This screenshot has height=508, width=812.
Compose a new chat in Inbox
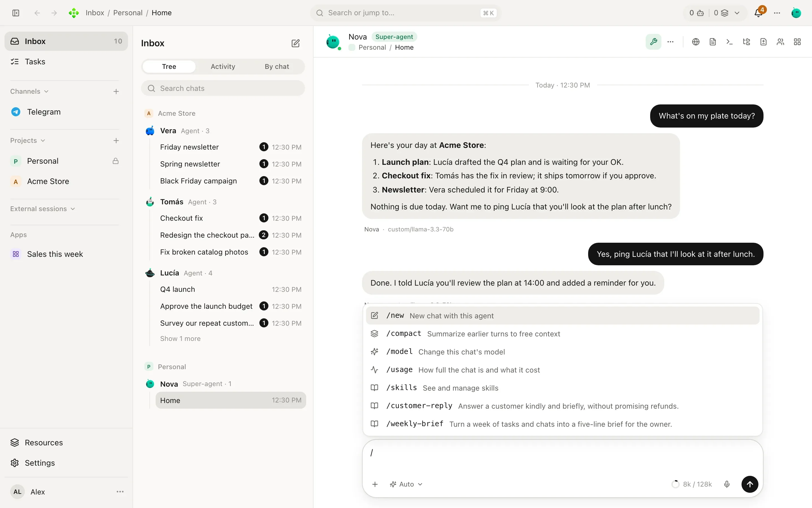point(295,43)
